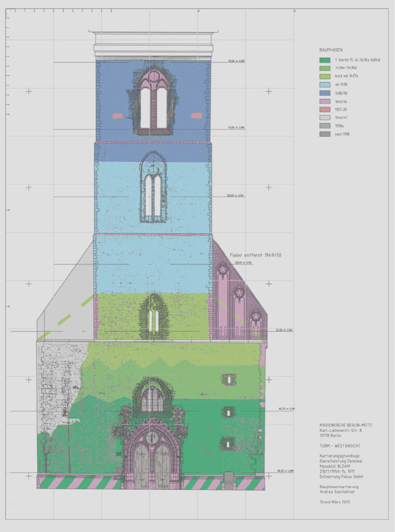The width and height of the screenshot is (395, 532).
Task: Click the pink swatch labeled 1893/94
Action: [x=324, y=101]
